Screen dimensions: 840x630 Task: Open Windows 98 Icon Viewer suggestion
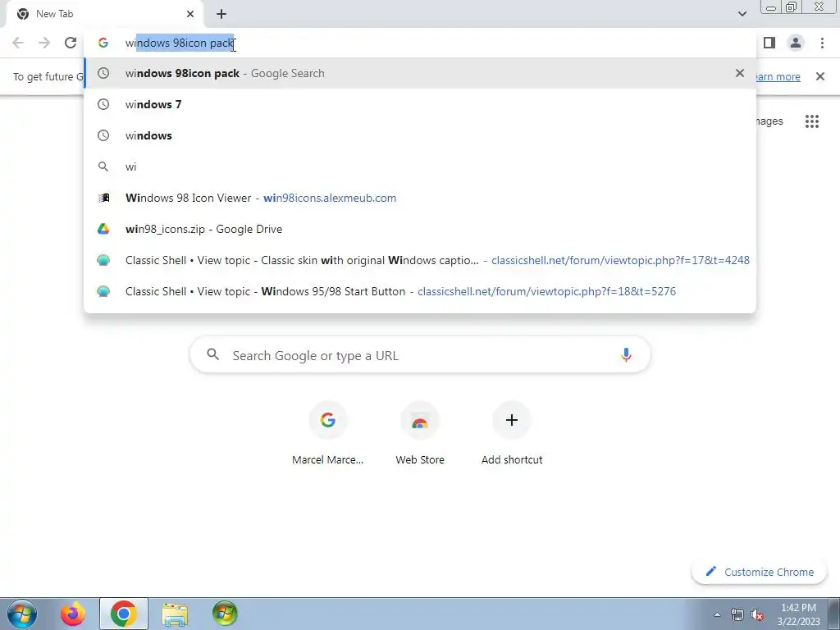(421, 198)
